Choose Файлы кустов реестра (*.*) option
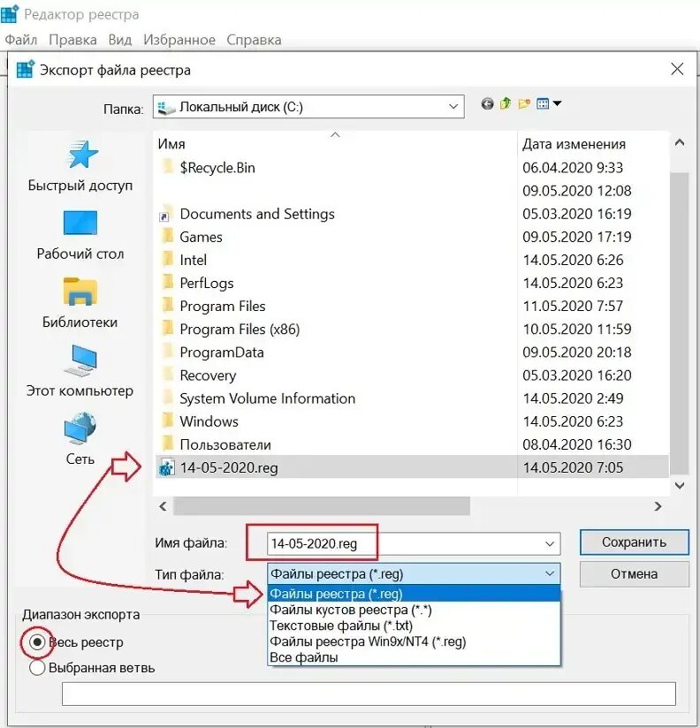Viewport: 700px width, 728px height. pyautogui.click(x=414, y=610)
